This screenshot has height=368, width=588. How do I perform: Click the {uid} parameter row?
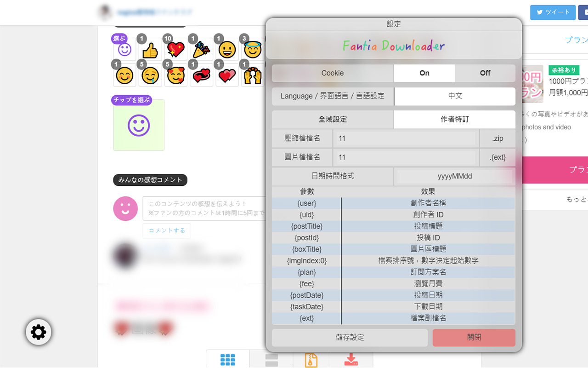coord(394,215)
